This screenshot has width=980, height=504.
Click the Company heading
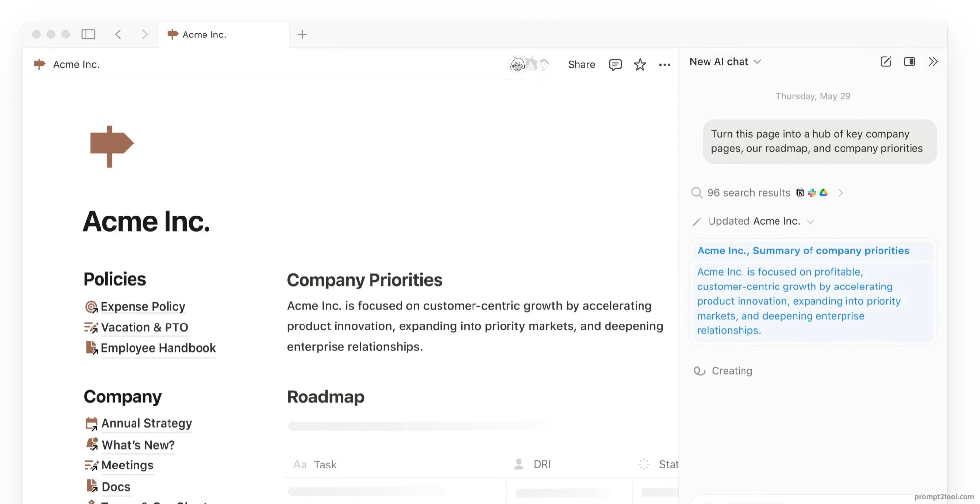click(123, 397)
